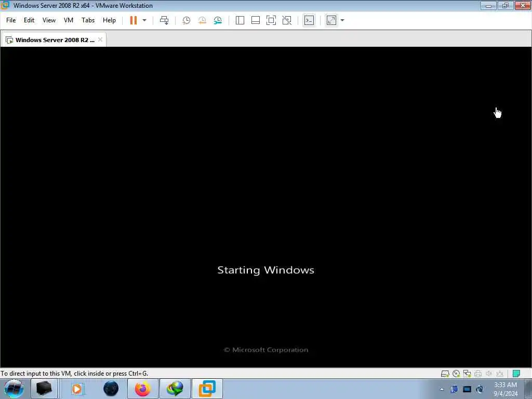Image resolution: width=532 pixels, height=399 pixels.
Task: Show hidden system tray icons
Action: point(442,390)
